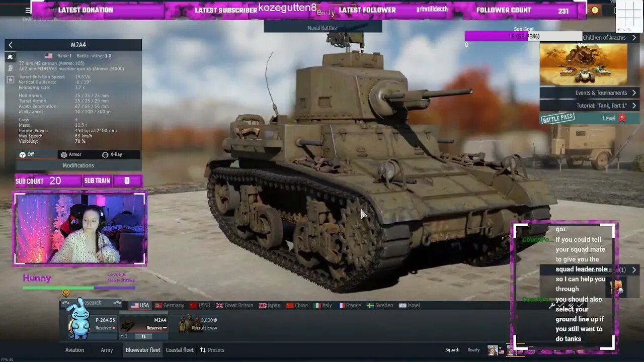The width and height of the screenshot is (644, 362).
Task: Click squad member avatar beside Ready
Action: point(493,350)
